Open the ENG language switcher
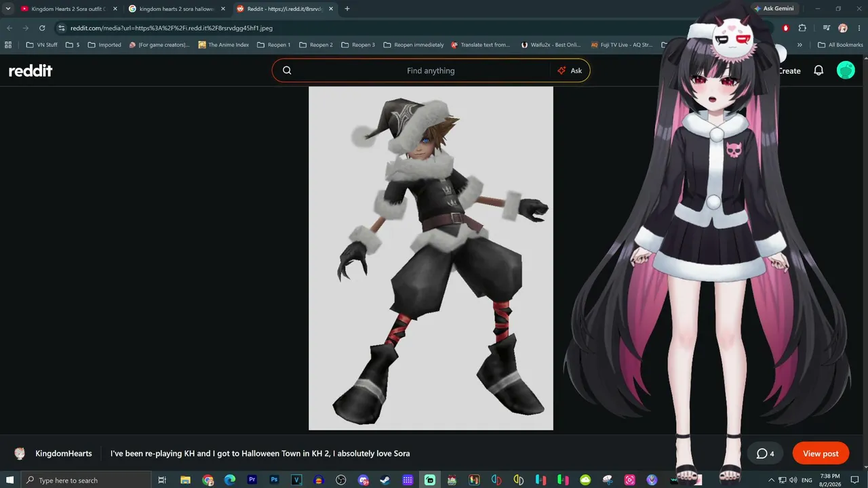This screenshot has height=488, width=868. click(x=807, y=480)
